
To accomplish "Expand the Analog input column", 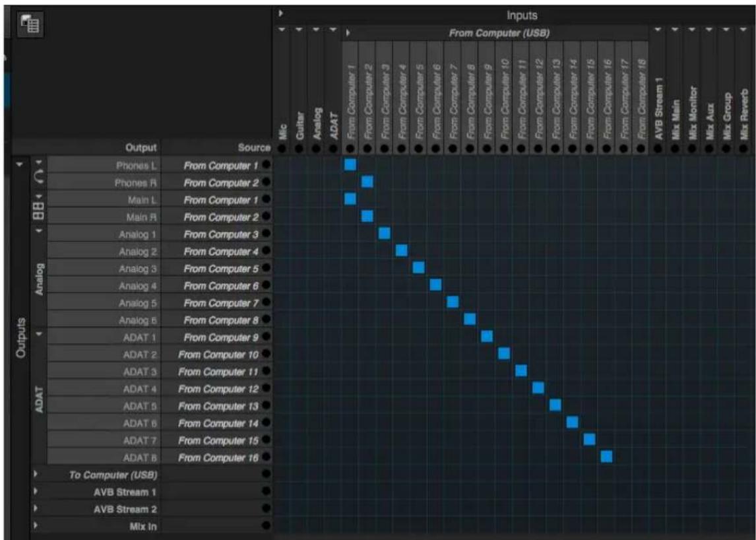I will pyautogui.click(x=316, y=30).
